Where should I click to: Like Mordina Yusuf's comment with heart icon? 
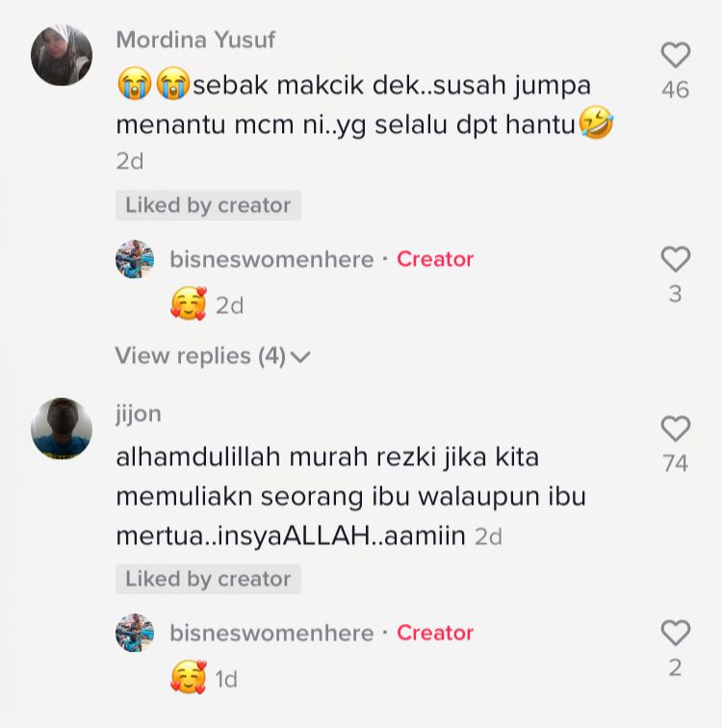[676, 55]
